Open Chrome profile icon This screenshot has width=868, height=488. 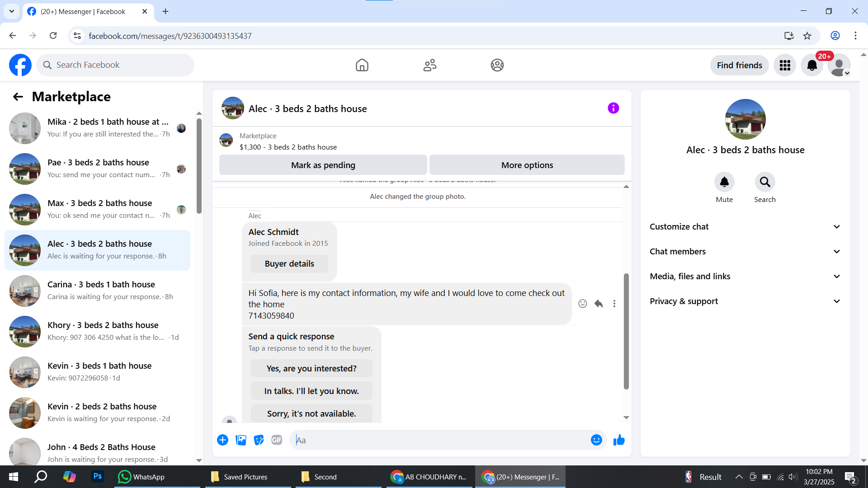(835, 36)
